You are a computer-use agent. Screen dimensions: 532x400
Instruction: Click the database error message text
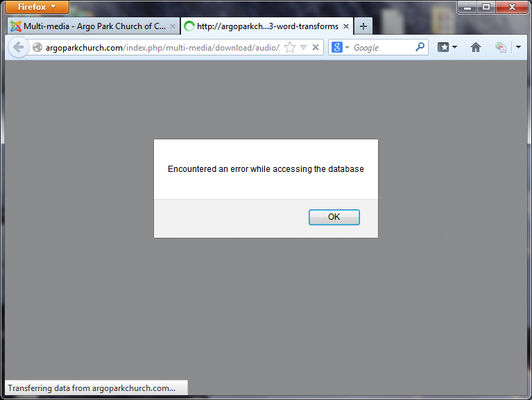click(266, 169)
